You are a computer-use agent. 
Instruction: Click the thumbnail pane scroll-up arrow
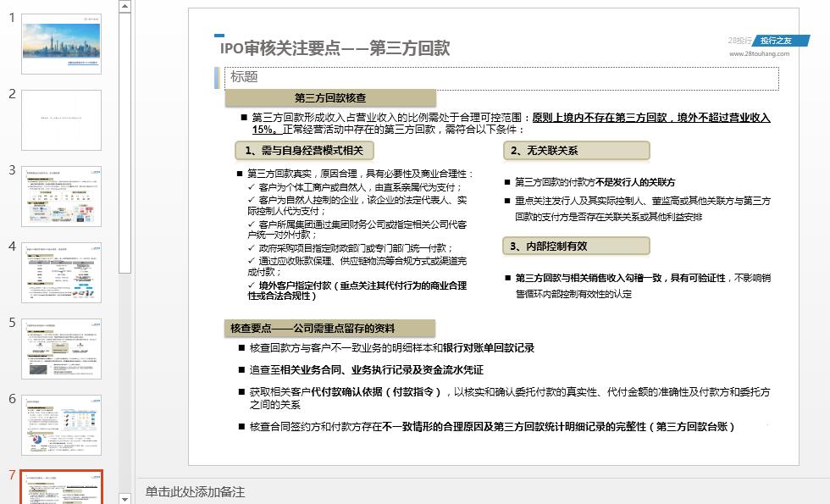click(125, 7)
